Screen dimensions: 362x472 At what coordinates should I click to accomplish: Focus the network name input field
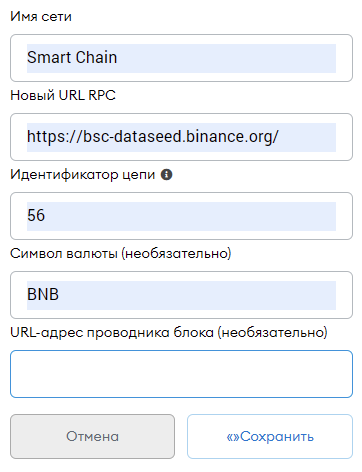[x=181, y=58]
